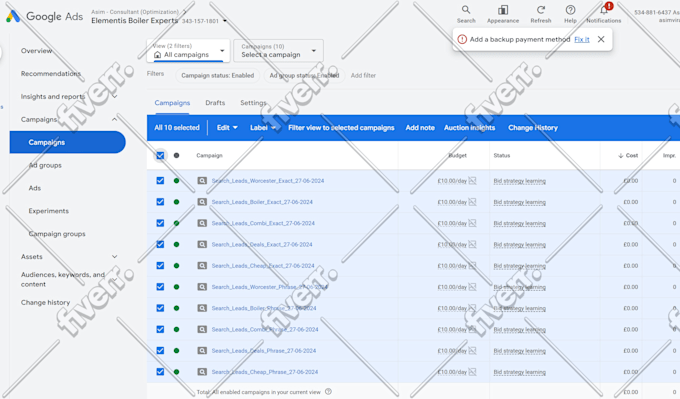
Task: Click the status dot column header icon
Action: 177,155
